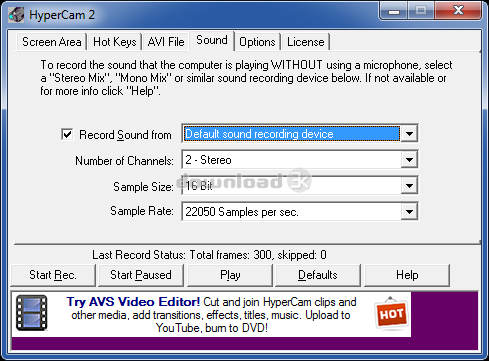Screen dimensions: 489x361
Task: Expand the Sample Size dropdown arrow
Action: pyautogui.click(x=409, y=186)
